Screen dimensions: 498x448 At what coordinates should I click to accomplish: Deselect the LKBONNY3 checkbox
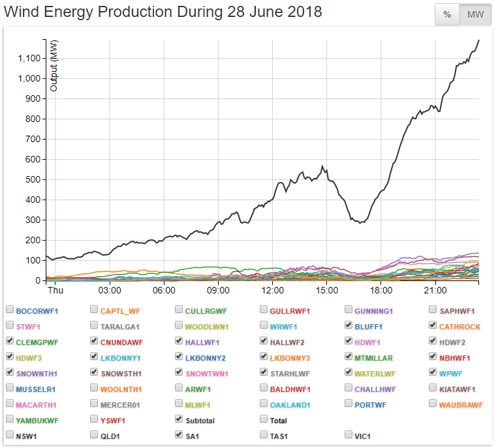click(264, 357)
